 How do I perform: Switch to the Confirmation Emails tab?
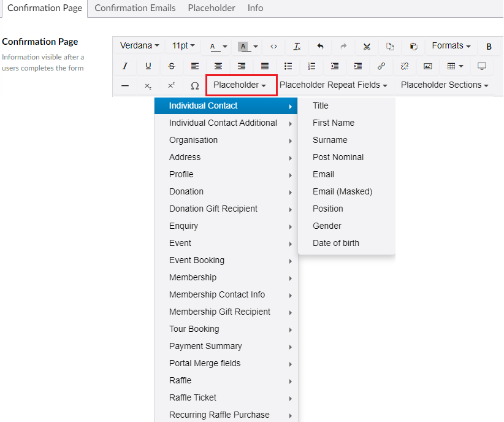[135, 8]
